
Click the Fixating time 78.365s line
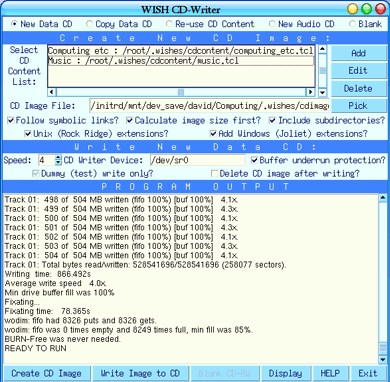pyautogui.click(x=47, y=311)
